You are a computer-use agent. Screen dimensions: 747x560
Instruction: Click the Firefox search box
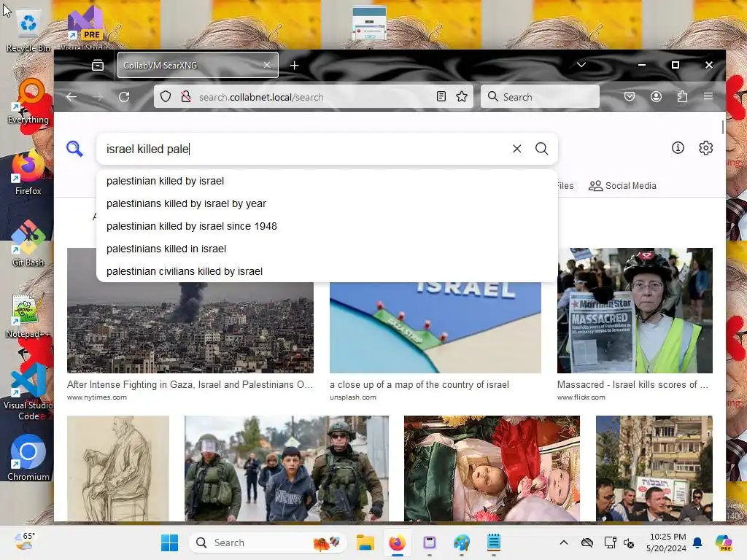(540, 97)
